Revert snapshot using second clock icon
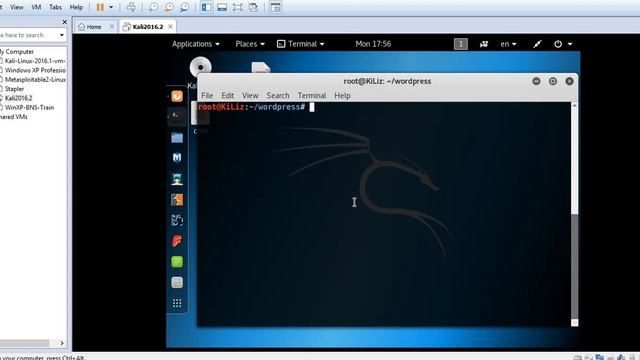 click(x=169, y=7)
